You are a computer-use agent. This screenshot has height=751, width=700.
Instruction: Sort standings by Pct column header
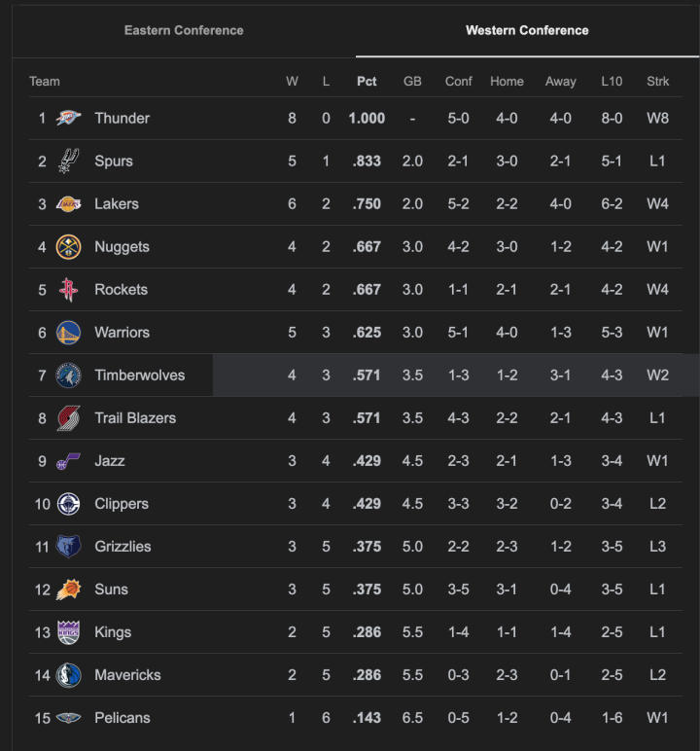click(x=367, y=82)
